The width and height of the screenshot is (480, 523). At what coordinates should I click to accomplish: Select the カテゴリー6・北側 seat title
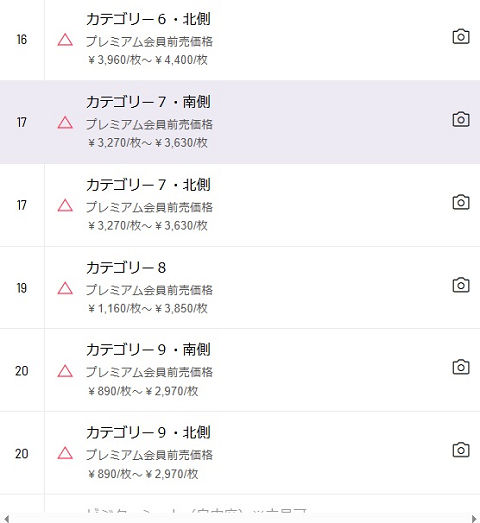click(148, 19)
